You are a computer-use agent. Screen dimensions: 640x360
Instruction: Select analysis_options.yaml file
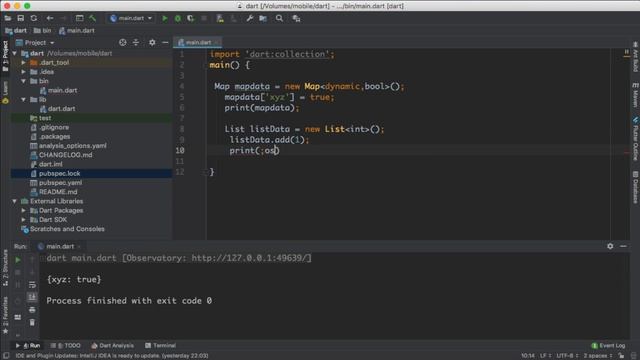coord(73,146)
